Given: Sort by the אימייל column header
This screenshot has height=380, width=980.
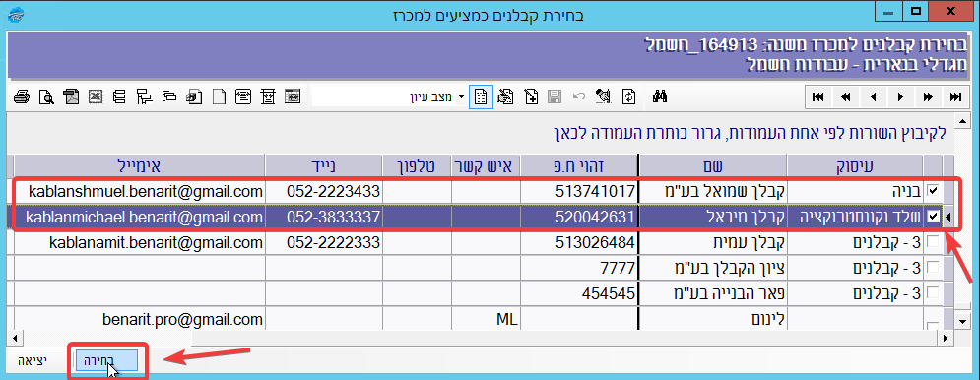Looking at the screenshot, I should click(x=140, y=166).
